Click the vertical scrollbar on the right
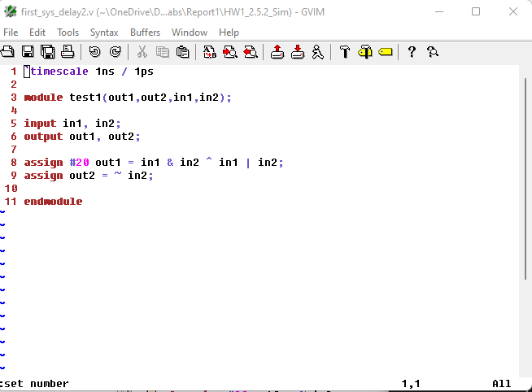Viewport: 532px width, 392px height. (x=525, y=220)
